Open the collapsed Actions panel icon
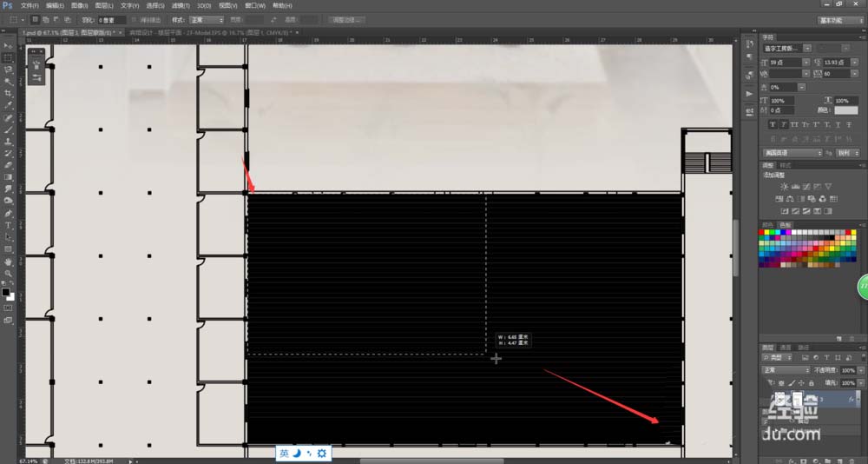This screenshot has height=464, width=868. point(750,94)
